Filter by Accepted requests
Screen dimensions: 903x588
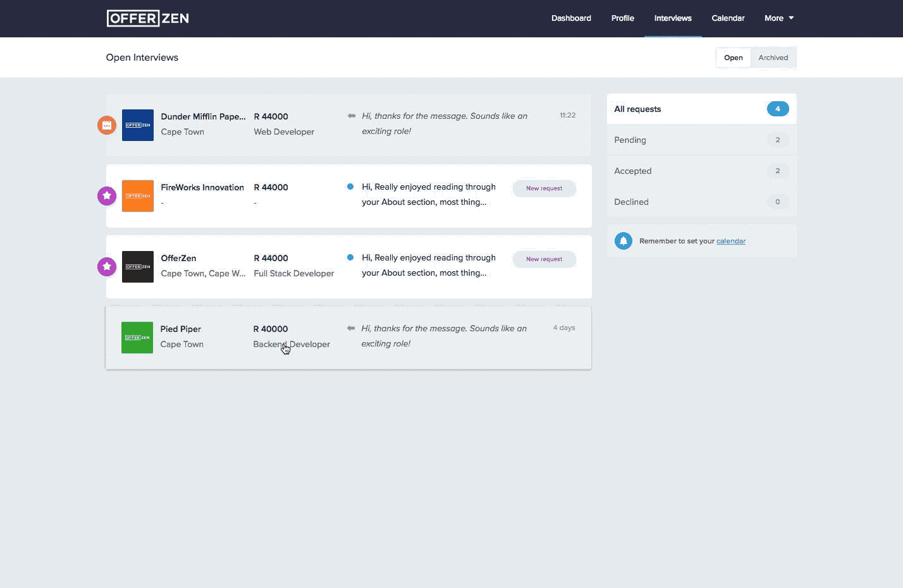(x=702, y=171)
